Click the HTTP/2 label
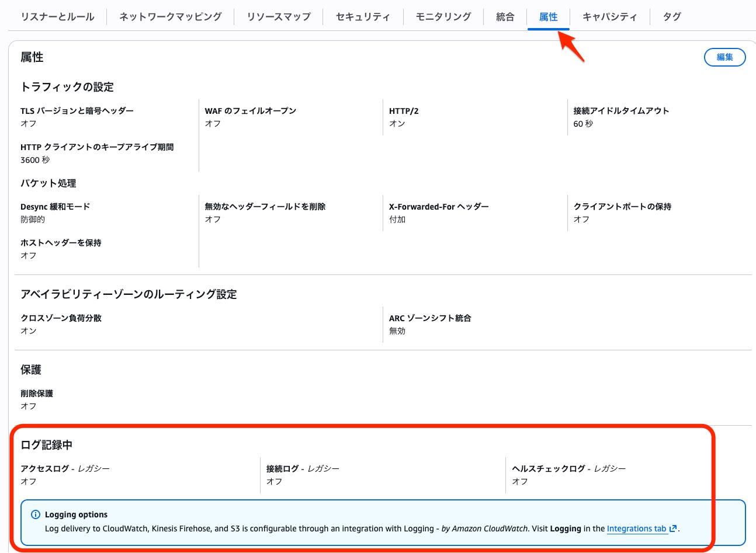Viewport: 756px width, 553px height. point(404,111)
